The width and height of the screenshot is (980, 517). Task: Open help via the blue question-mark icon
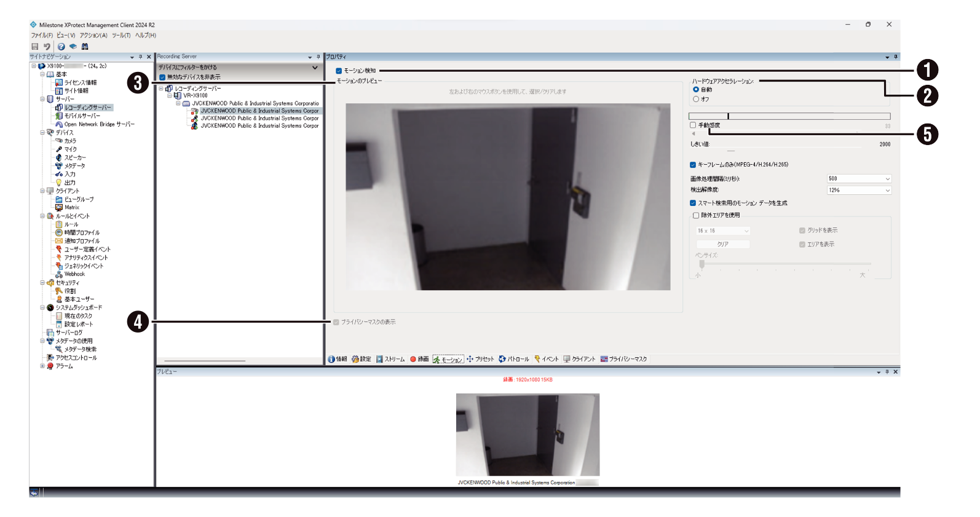pyautogui.click(x=61, y=47)
